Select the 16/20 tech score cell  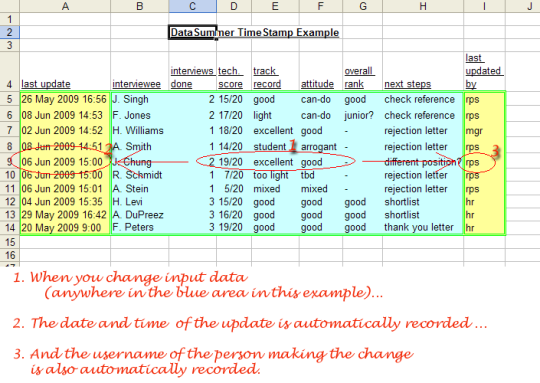tap(234, 215)
